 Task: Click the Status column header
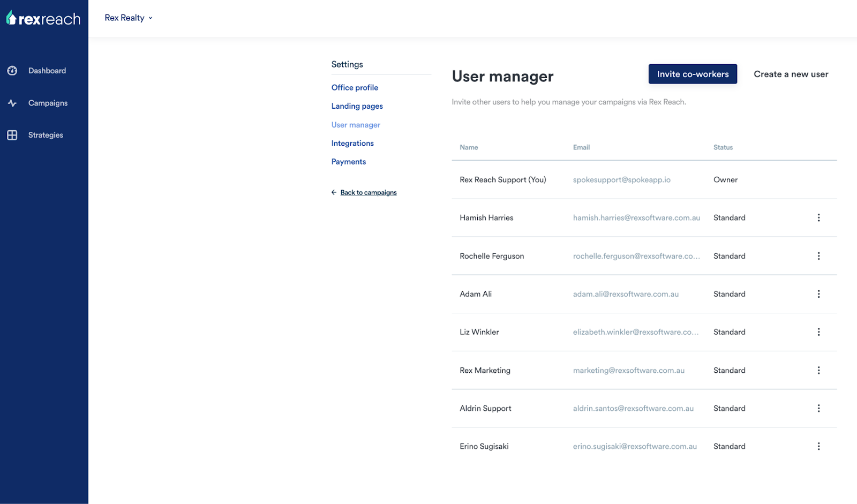723,147
